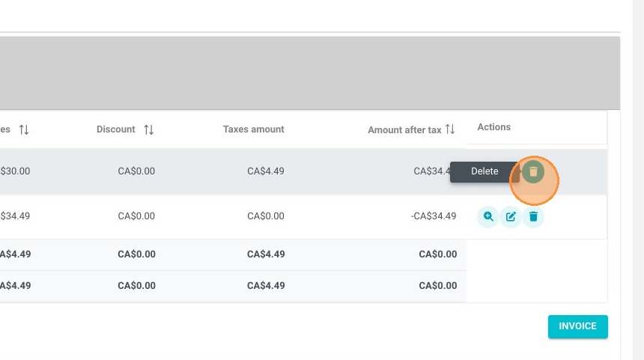Viewport: 644px width, 360px height.
Task: Click the INVOICE button
Action: point(577,326)
